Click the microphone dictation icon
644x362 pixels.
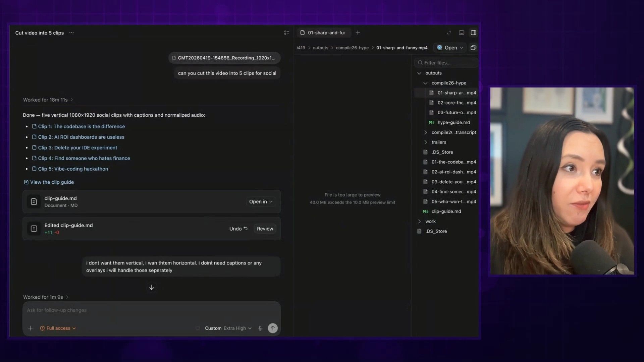coord(260,328)
